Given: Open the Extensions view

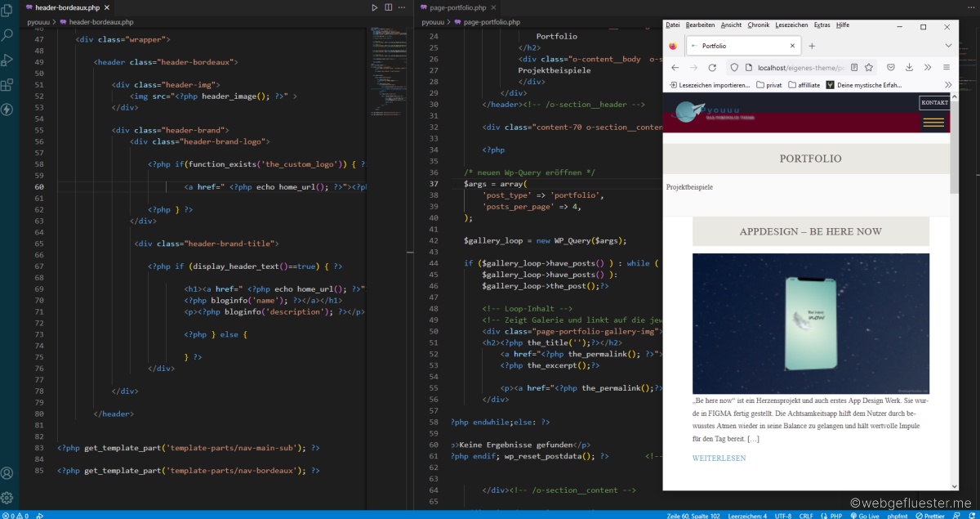Looking at the screenshot, I should [x=8, y=84].
